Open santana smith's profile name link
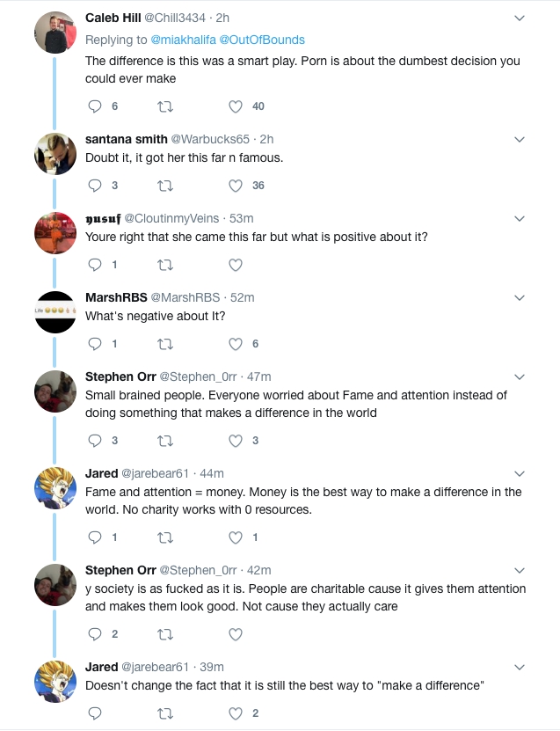The height and width of the screenshot is (731, 560). point(125,139)
